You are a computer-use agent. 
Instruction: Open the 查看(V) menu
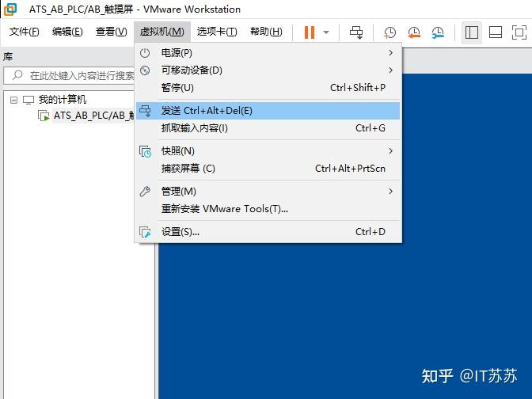tap(112, 32)
